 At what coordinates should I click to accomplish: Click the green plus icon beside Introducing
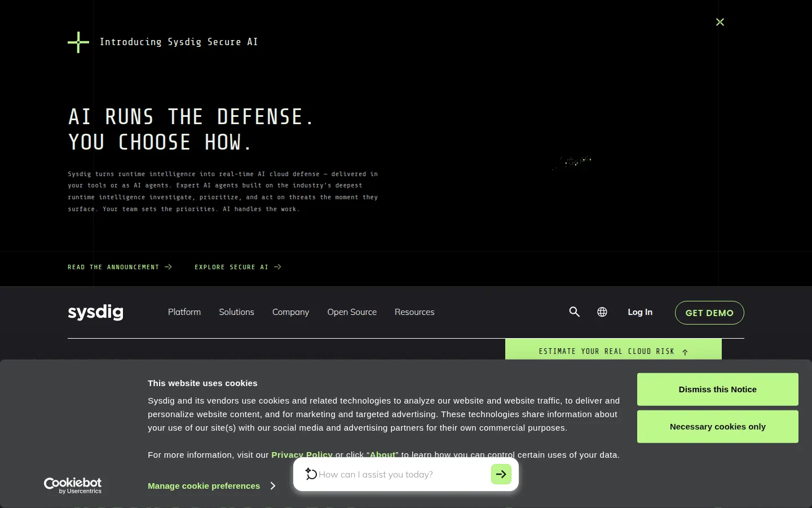click(x=78, y=42)
